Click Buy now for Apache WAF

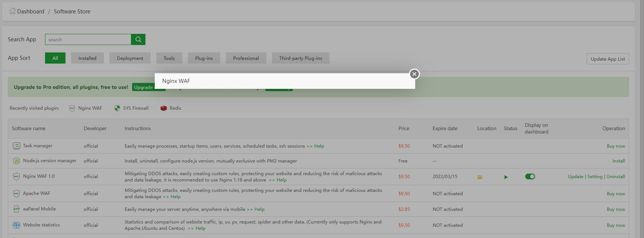pyautogui.click(x=616, y=194)
